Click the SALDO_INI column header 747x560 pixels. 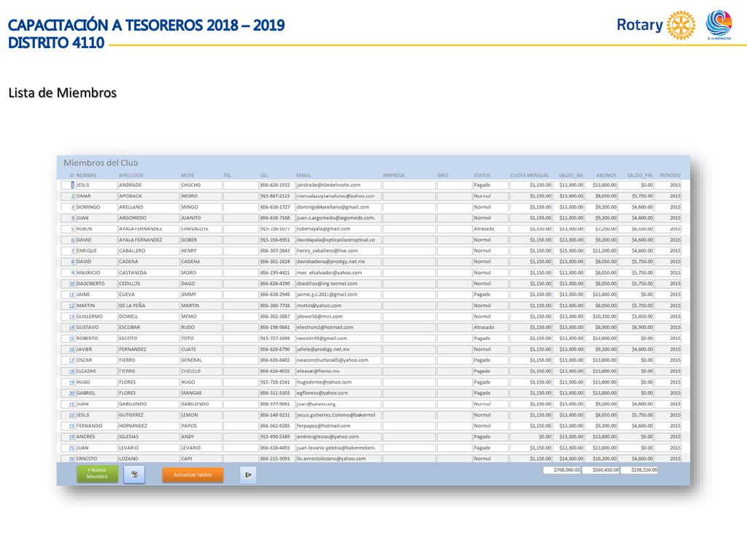tap(570, 175)
